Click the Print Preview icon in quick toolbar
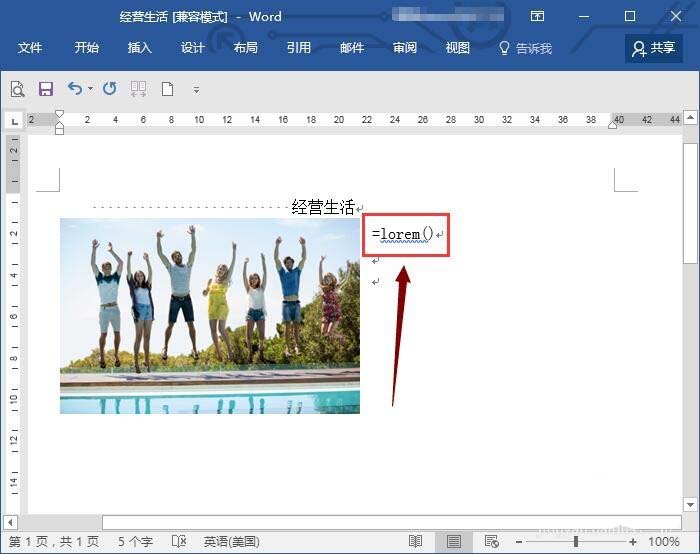700x554 pixels. 18,89
